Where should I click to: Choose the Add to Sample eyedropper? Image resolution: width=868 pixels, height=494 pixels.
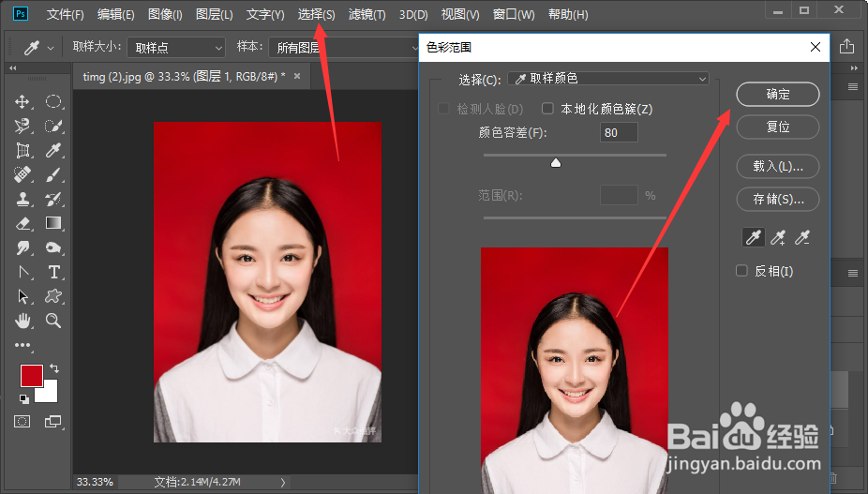pos(778,237)
